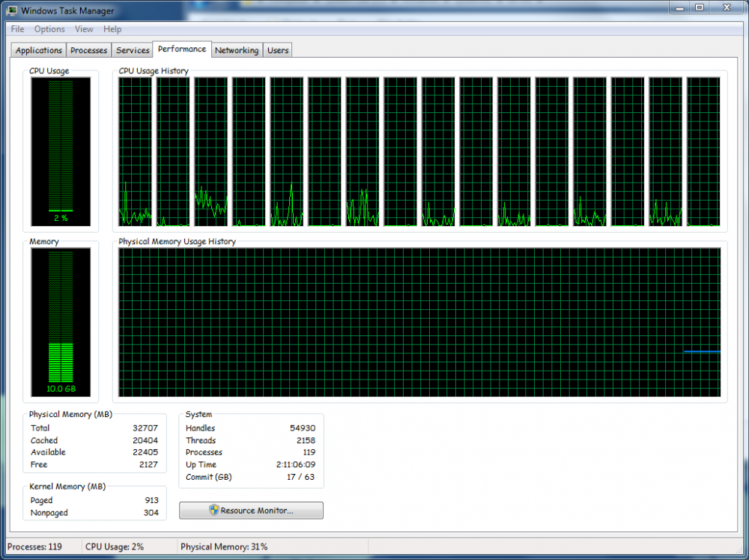The image size is (749, 560).
Task: Click the first CPU usage history graph
Action: click(x=135, y=151)
